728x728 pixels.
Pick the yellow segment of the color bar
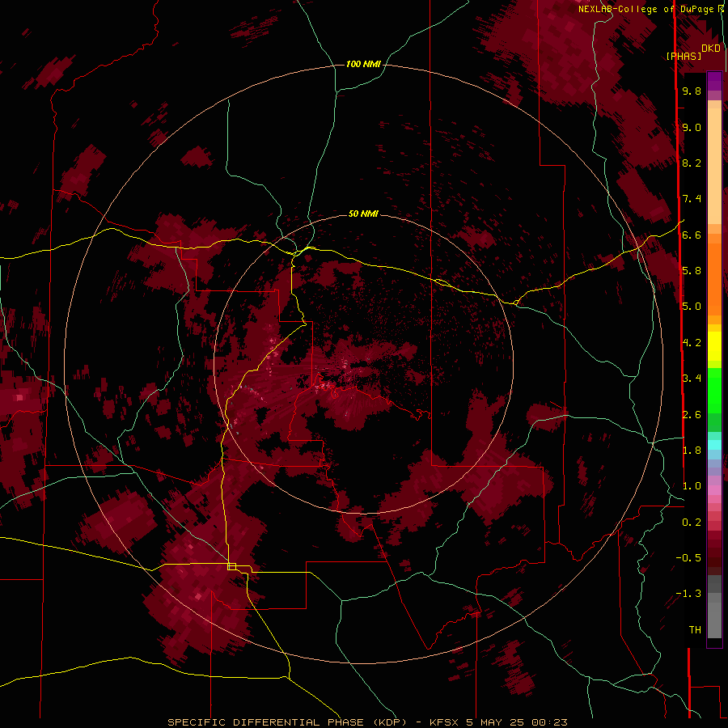[714, 346]
